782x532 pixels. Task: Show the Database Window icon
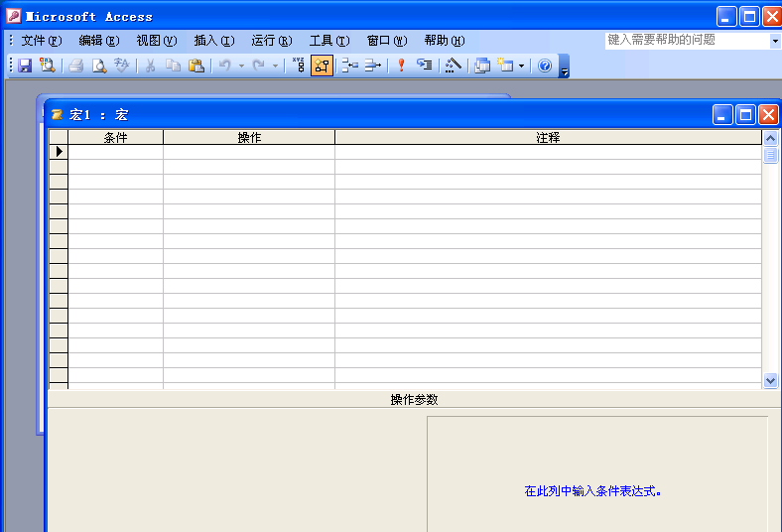pyautogui.click(x=482, y=66)
